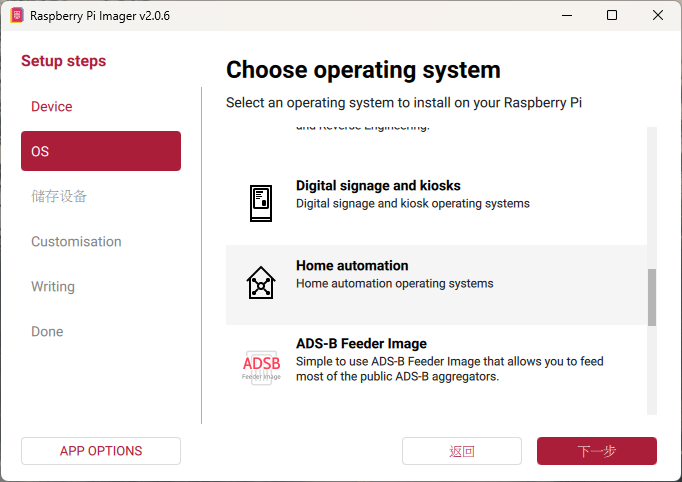Close the Raspberry Pi Imager window
Screen dimensions: 682x482
click(x=658, y=16)
